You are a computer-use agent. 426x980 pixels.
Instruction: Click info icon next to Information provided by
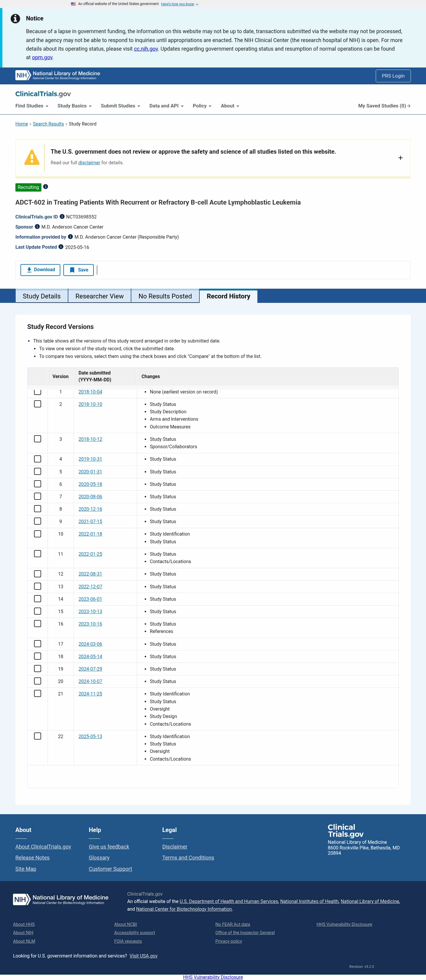pyautogui.click(x=70, y=237)
